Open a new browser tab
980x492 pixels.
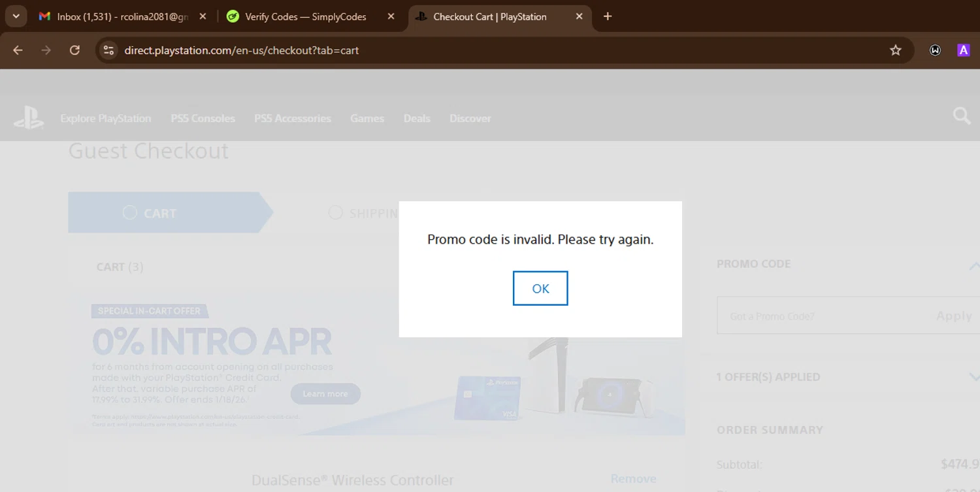click(608, 16)
